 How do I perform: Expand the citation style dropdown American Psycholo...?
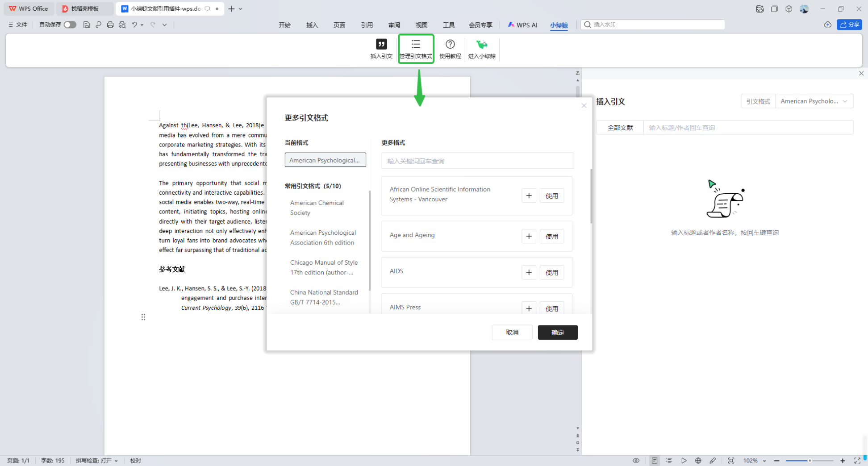814,101
